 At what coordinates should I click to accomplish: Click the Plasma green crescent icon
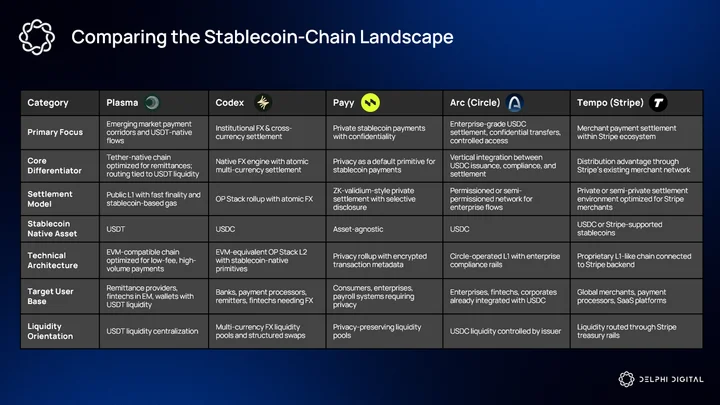point(152,102)
